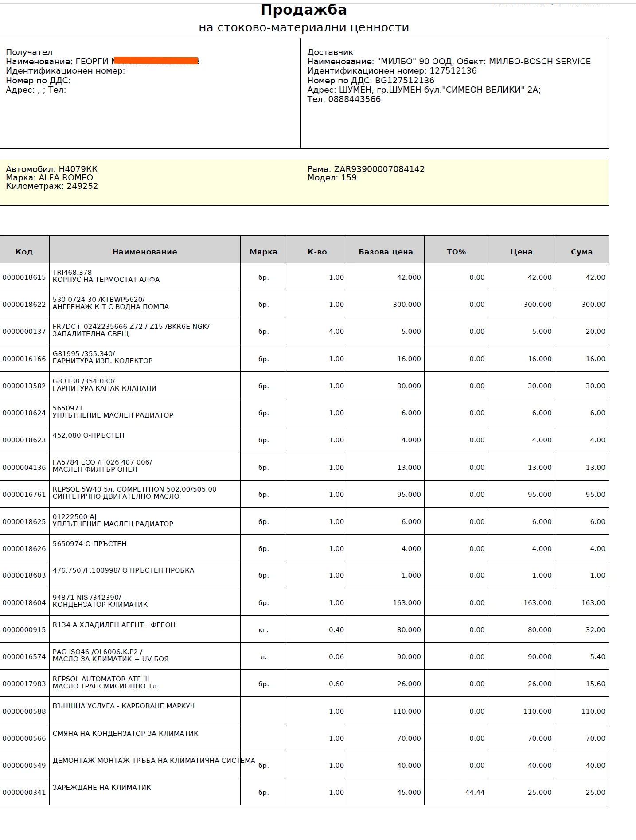Screen dimensions: 636x840
Task: Select code 0000018624 in the table
Action: [24, 413]
